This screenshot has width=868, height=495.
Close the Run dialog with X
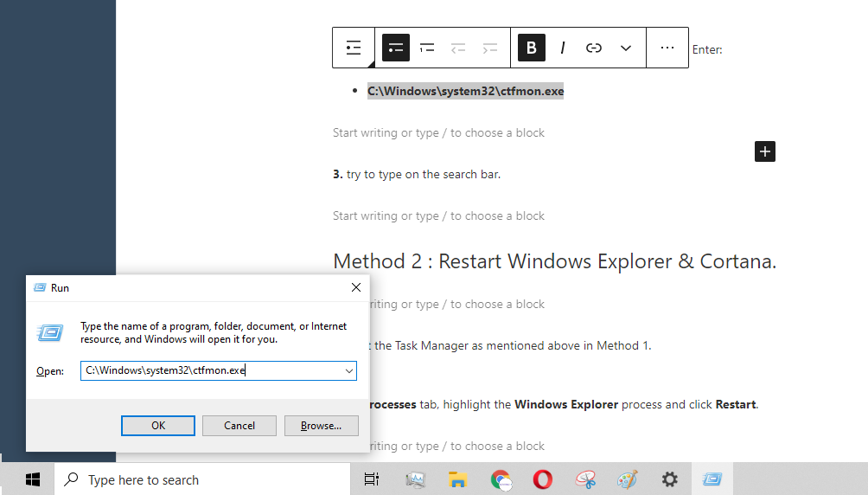[356, 287]
